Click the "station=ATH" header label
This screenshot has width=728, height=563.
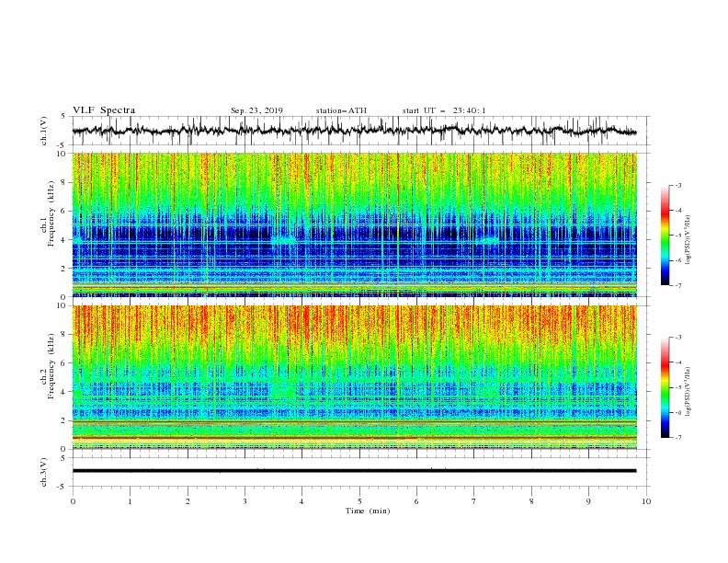pos(341,110)
